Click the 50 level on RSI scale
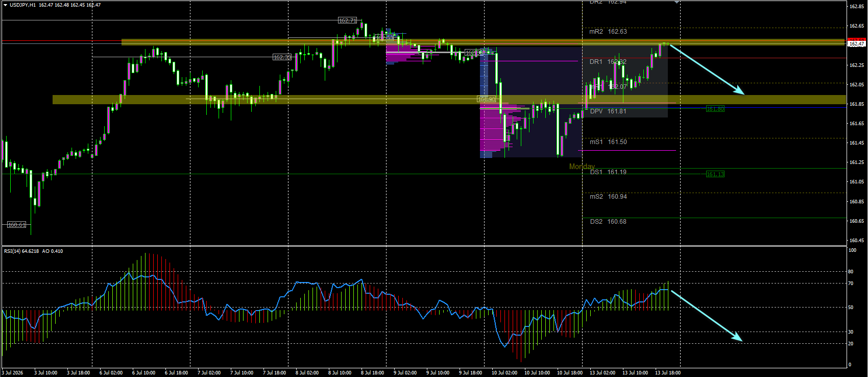The width and height of the screenshot is (868, 377). [x=851, y=308]
